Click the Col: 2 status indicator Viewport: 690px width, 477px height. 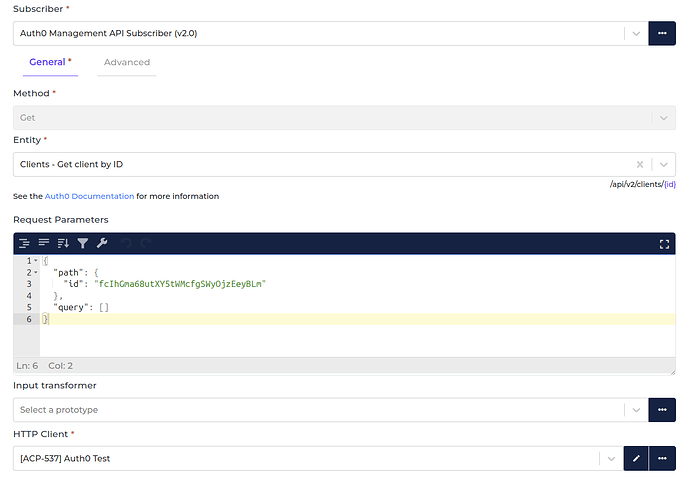(61, 366)
